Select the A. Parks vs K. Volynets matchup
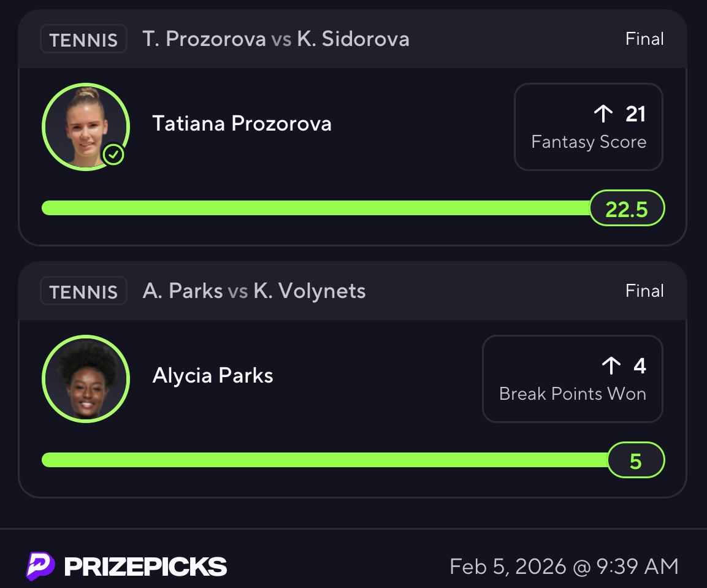 click(x=254, y=291)
